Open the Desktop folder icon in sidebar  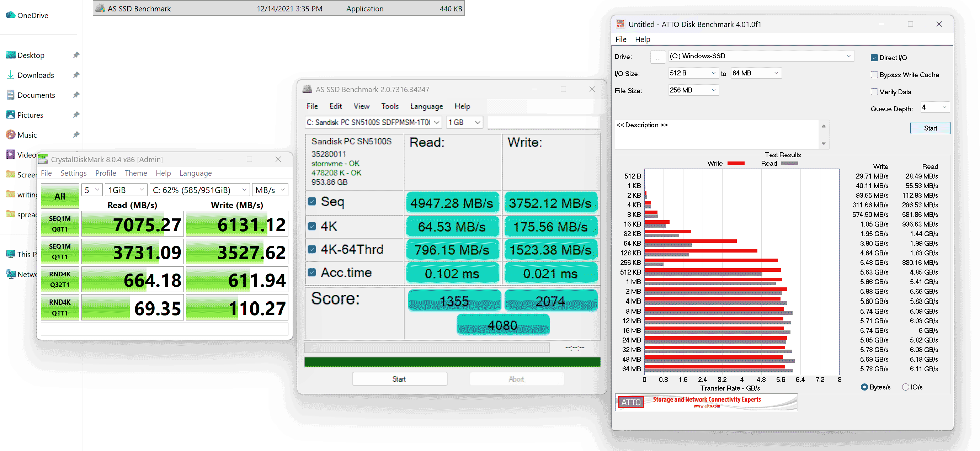tap(11, 55)
